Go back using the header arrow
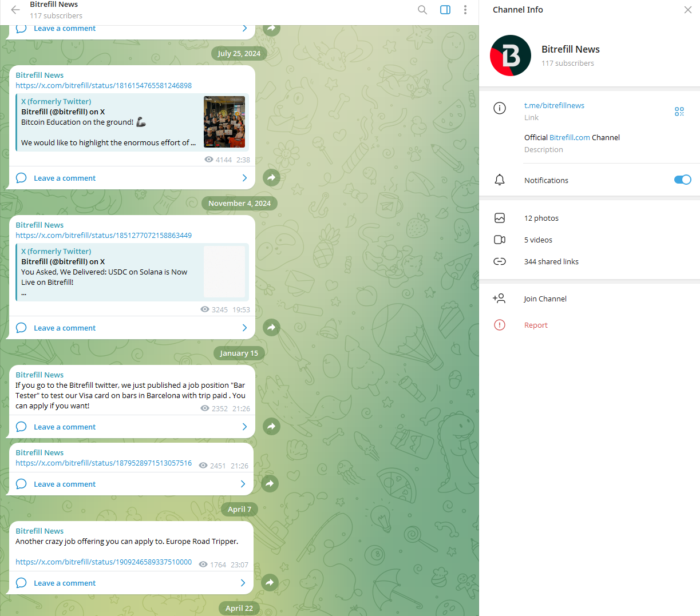The image size is (700, 616). (x=15, y=10)
